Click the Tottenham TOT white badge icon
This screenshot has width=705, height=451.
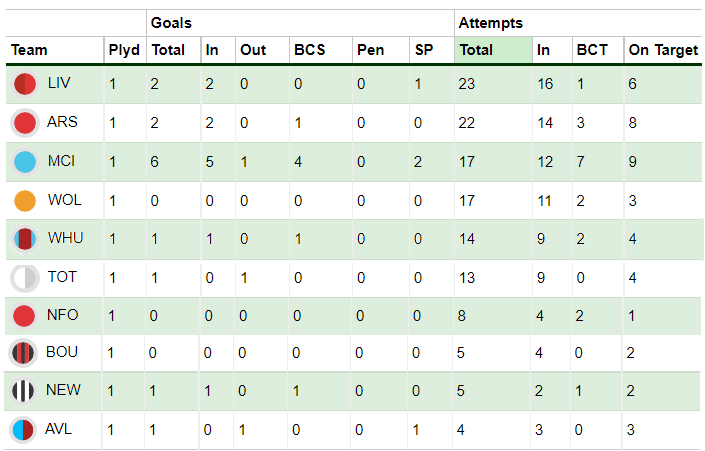(25, 278)
